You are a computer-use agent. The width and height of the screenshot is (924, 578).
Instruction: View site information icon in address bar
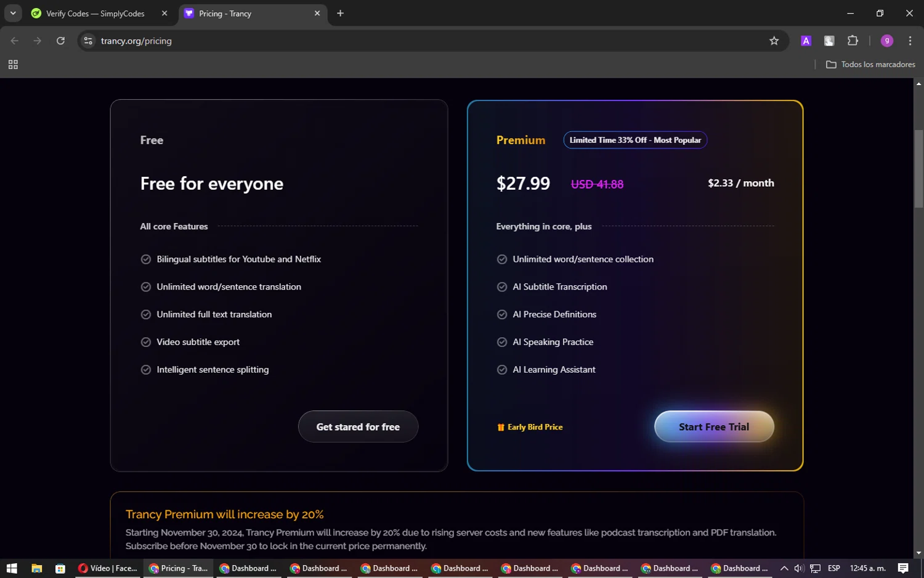pos(88,41)
